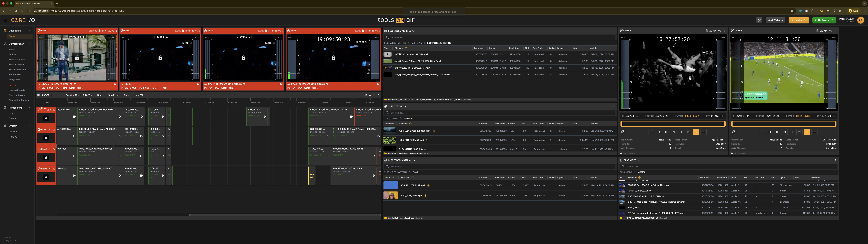
Task: Click the Flow 1 record icon
Action: pyautogui.click(x=39, y=31)
